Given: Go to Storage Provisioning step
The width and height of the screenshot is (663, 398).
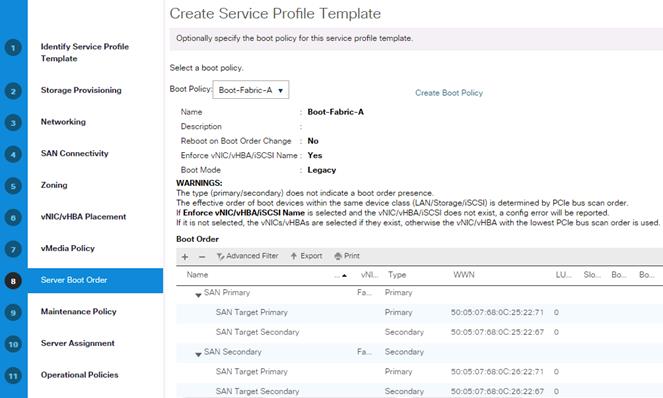Looking at the screenshot, I should click(81, 90).
